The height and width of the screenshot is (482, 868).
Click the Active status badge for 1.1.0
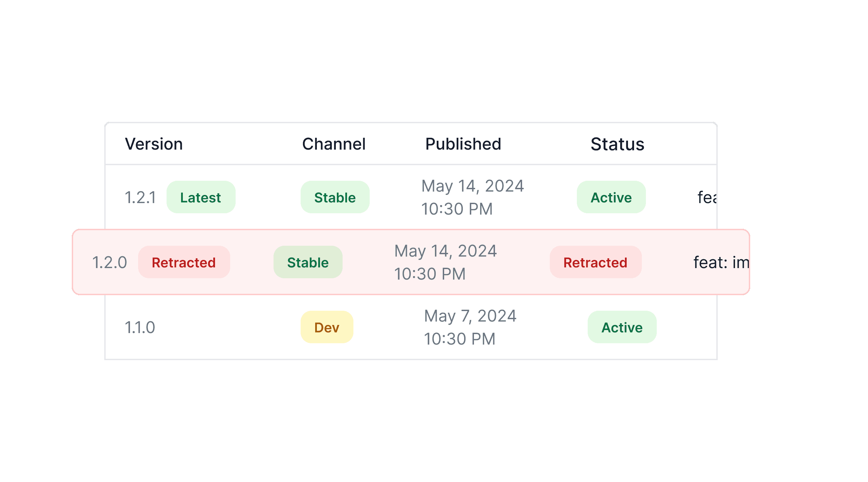(622, 327)
